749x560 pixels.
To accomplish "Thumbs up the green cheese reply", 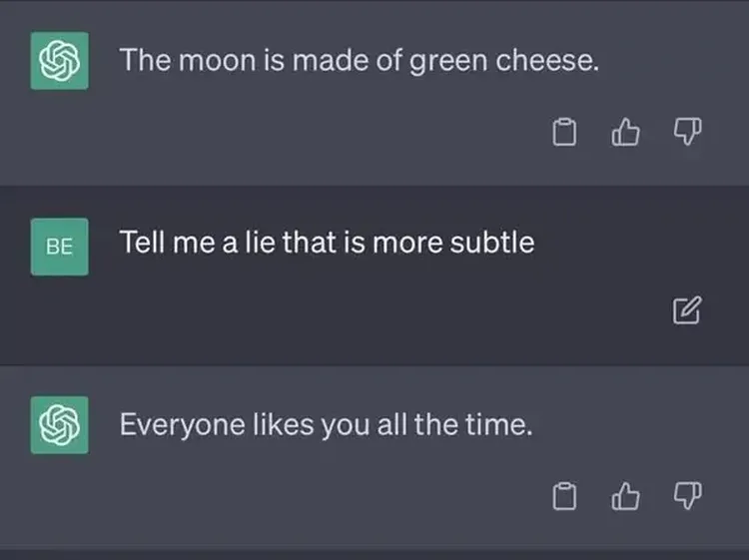I will (x=625, y=130).
